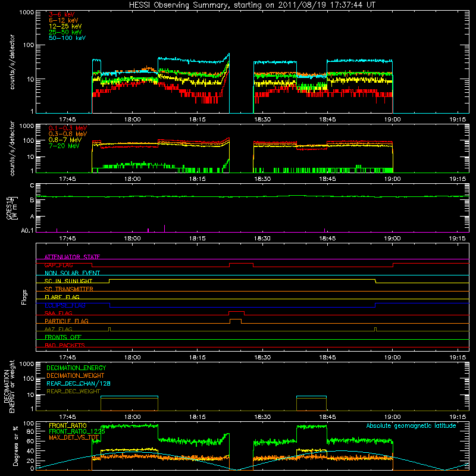Screen dimensions: 476x476
Task: Click the '0.1-0.3 MeV' legend label
Action: pos(68,128)
